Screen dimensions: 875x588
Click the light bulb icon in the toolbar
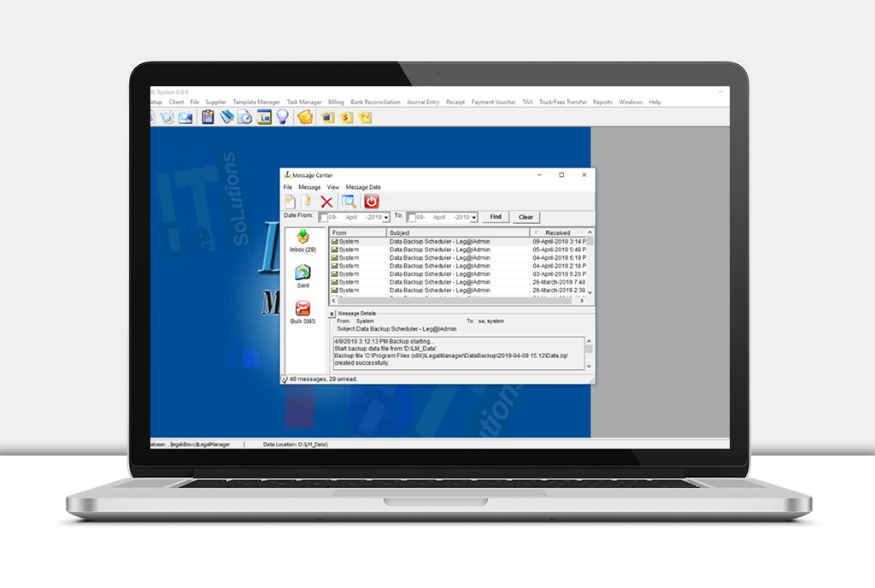[282, 117]
